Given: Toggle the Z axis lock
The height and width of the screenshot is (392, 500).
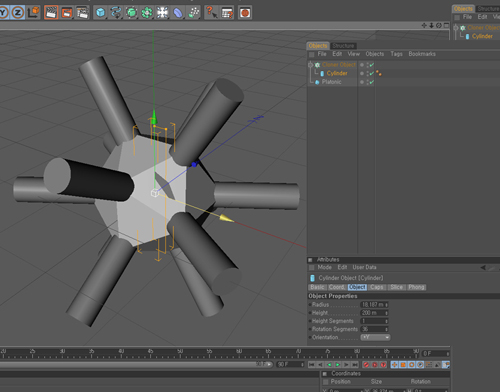Looking at the screenshot, I should [18, 13].
